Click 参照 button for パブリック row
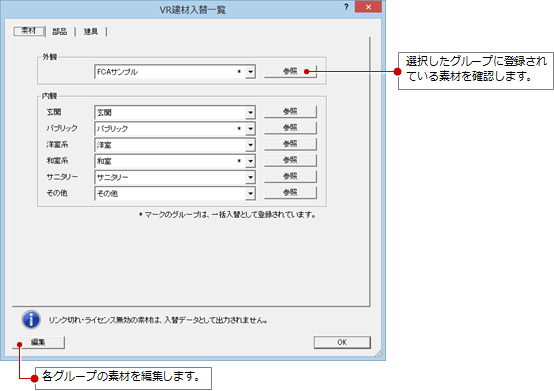Image resolution: width=554 pixels, height=391 pixels. point(290,128)
